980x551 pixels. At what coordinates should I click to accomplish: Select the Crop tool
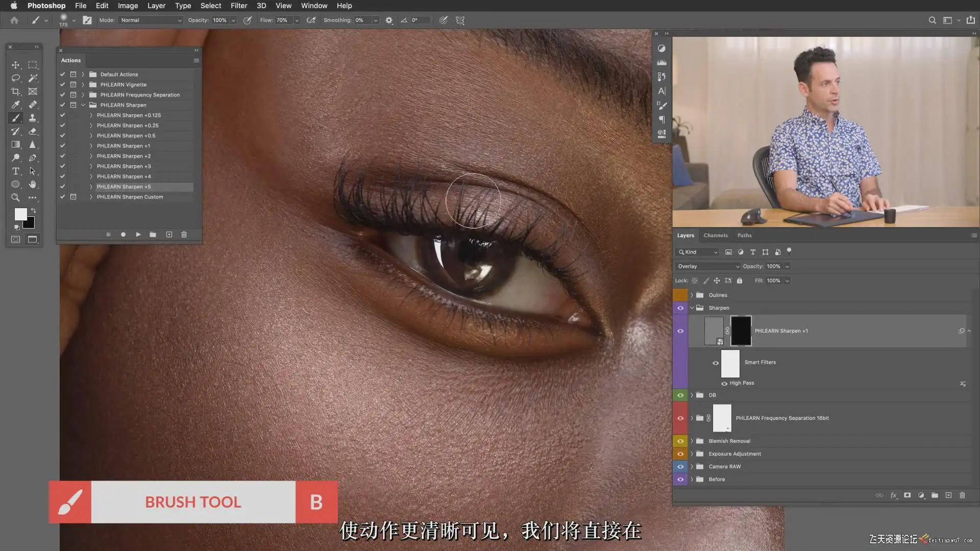tap(15, 91)
